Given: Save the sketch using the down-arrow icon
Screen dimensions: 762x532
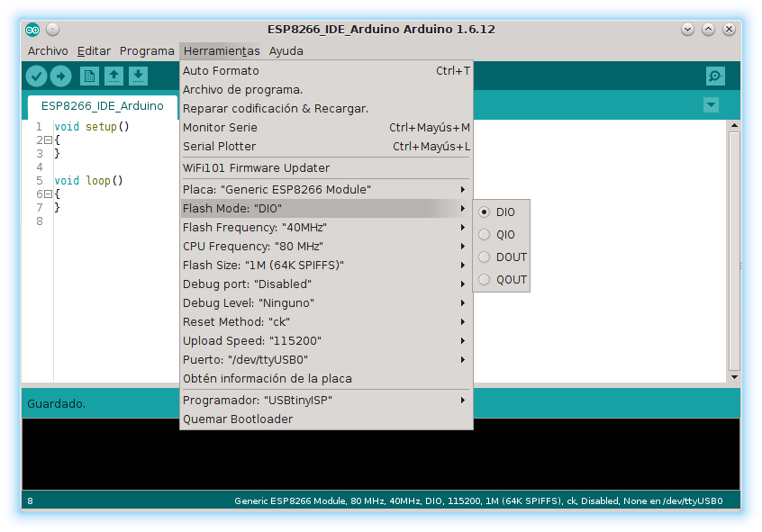Looking at the screenshot, I should 138,77.
